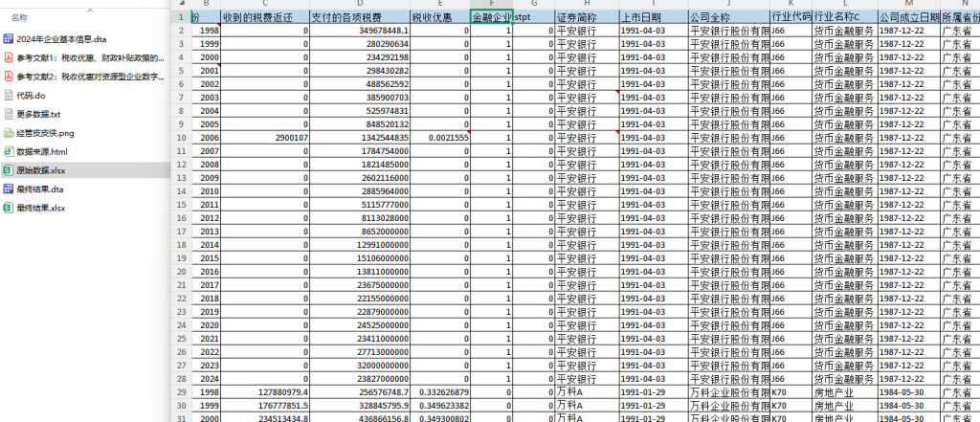
Task: Toggle sort via chevron above 名称
Action: pos(89,11)
